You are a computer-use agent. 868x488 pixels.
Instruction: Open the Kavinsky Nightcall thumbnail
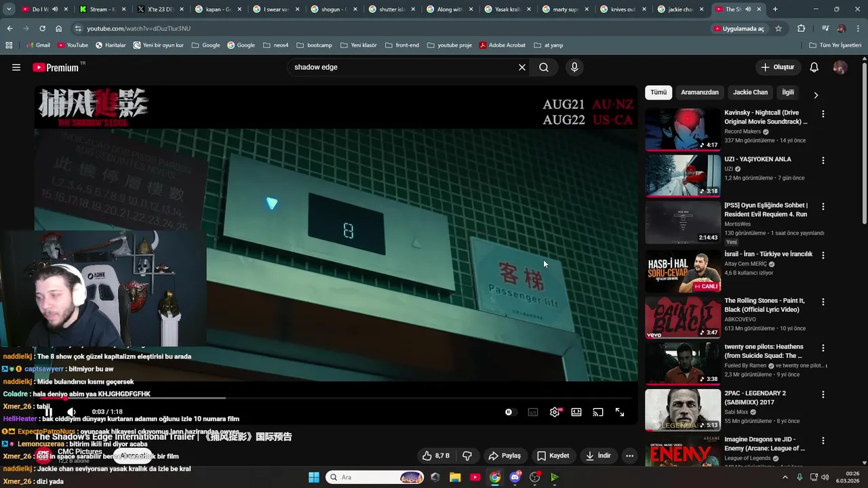coord(683,129)
